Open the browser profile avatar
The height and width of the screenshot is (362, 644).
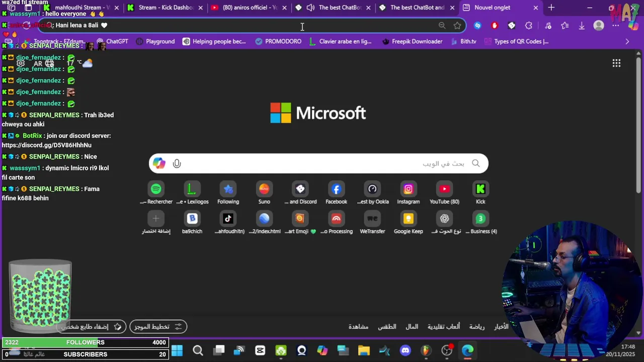(598, 25)
